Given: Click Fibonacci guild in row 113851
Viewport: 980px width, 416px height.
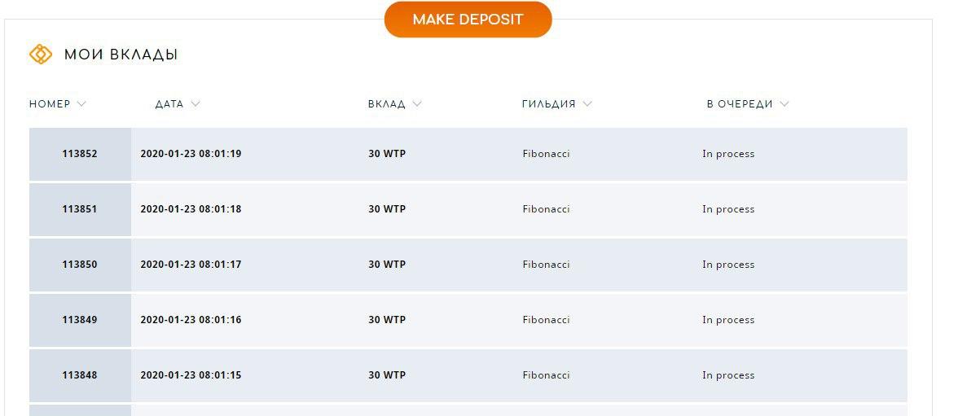Looking at the screenshot, I should coord(546,209).
